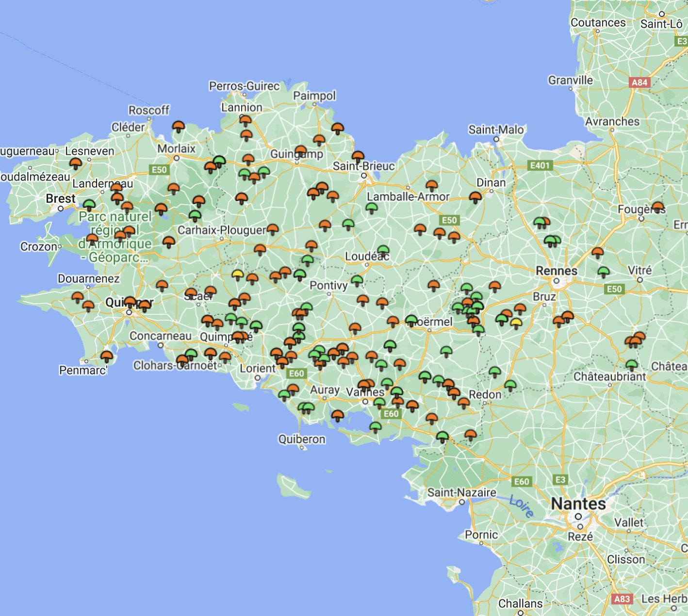Open the green mushroom marker east of Brest

(x=89, y=205)
